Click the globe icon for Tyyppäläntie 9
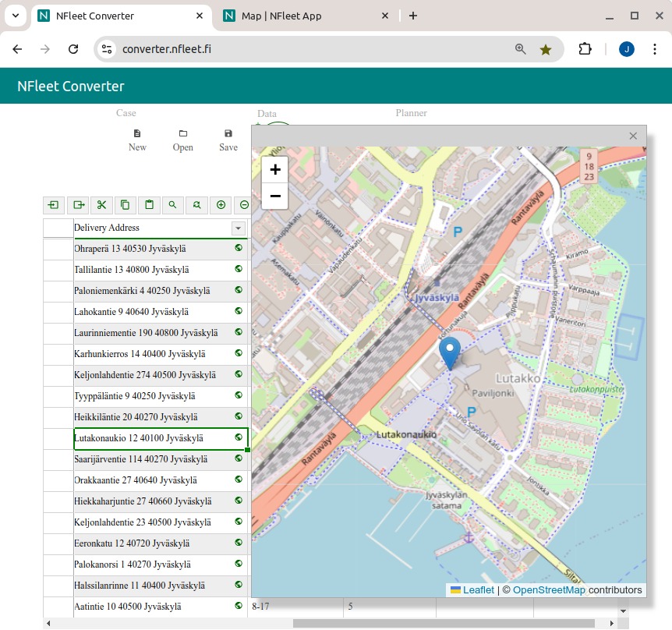672x630 pixels. [239, 395]
